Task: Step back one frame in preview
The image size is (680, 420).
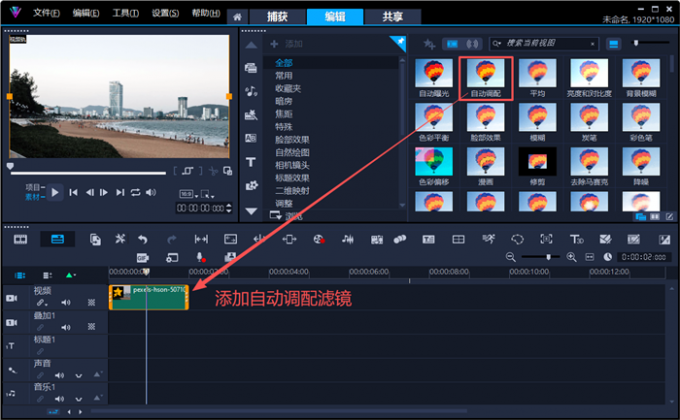Action: click(89, 192)
